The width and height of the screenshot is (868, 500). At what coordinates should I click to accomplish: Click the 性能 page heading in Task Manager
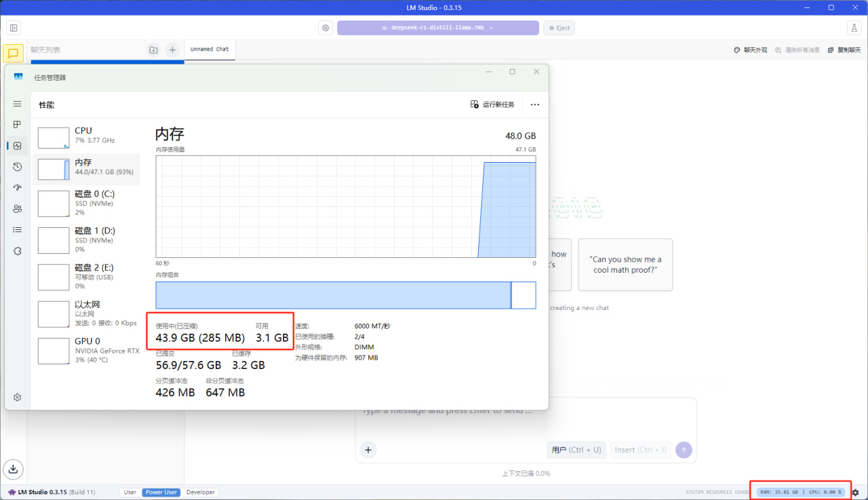pos(46,105)
